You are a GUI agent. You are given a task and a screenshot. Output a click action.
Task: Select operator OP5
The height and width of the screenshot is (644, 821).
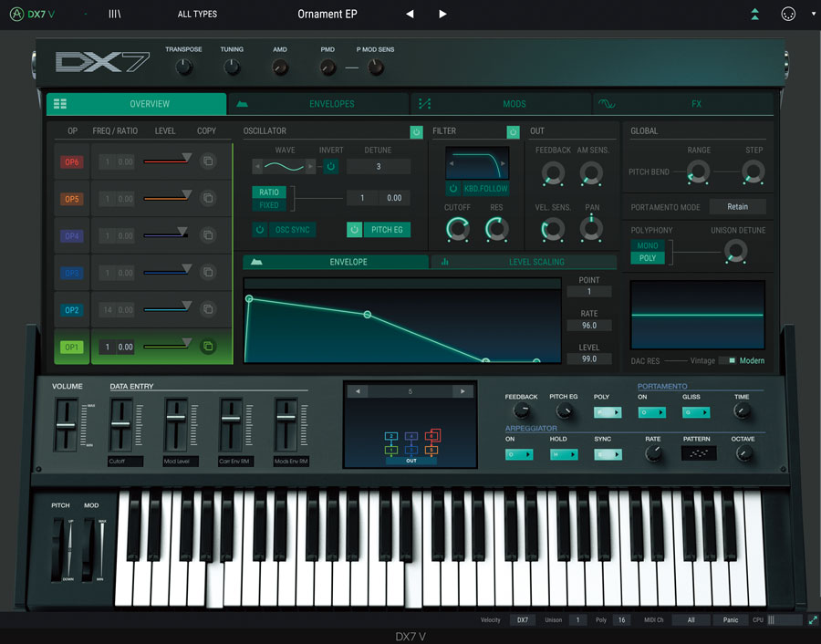pyautogui.click(x=72, y=199)
